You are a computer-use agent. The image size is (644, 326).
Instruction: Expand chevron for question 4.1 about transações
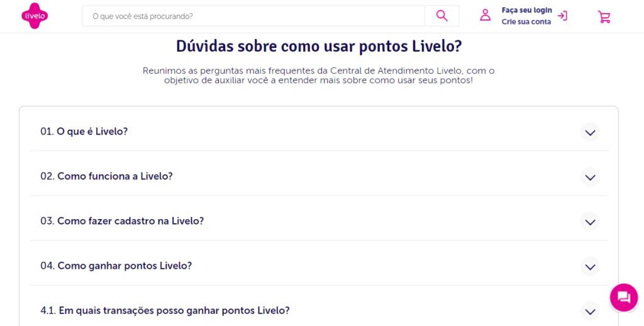[589, 311]
